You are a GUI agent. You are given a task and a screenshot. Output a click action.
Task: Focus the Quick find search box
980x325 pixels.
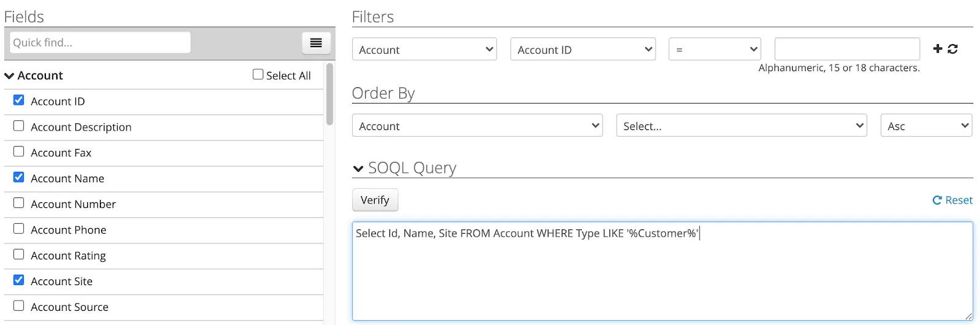pos(100,42)
